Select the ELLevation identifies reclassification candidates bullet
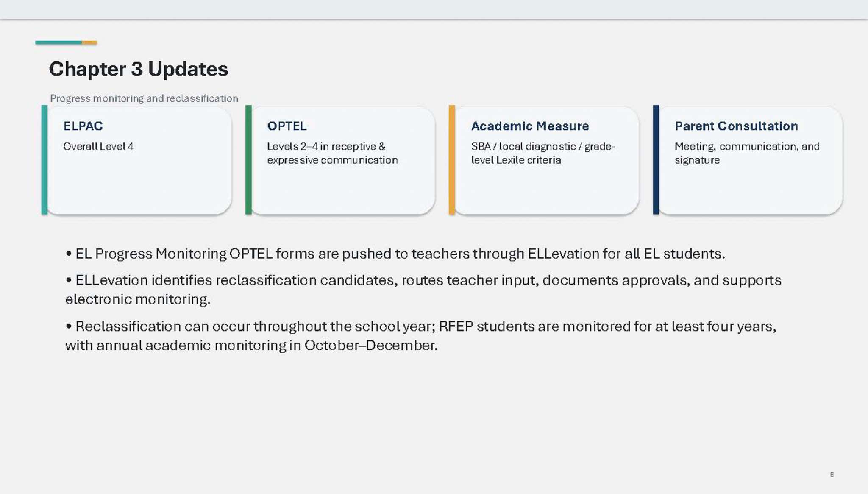Screen dimensions: 868x494 tap(423, 290)
